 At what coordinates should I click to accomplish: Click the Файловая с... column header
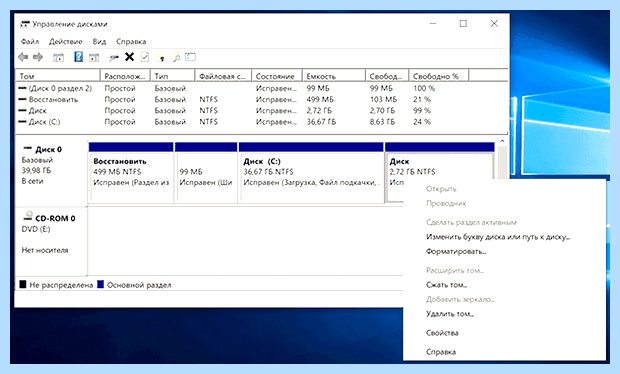click(223, 76)
